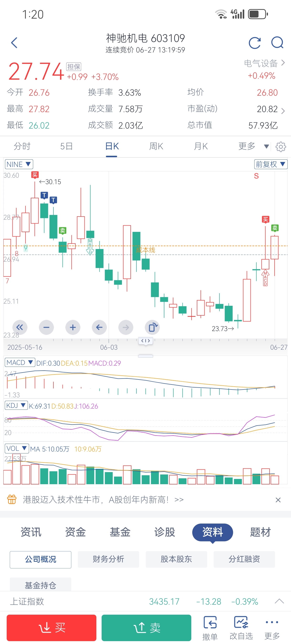Tap the 30.15 high price label
Image resolution: width=291 pixels, height=644 pixels.
coord(50,182)
